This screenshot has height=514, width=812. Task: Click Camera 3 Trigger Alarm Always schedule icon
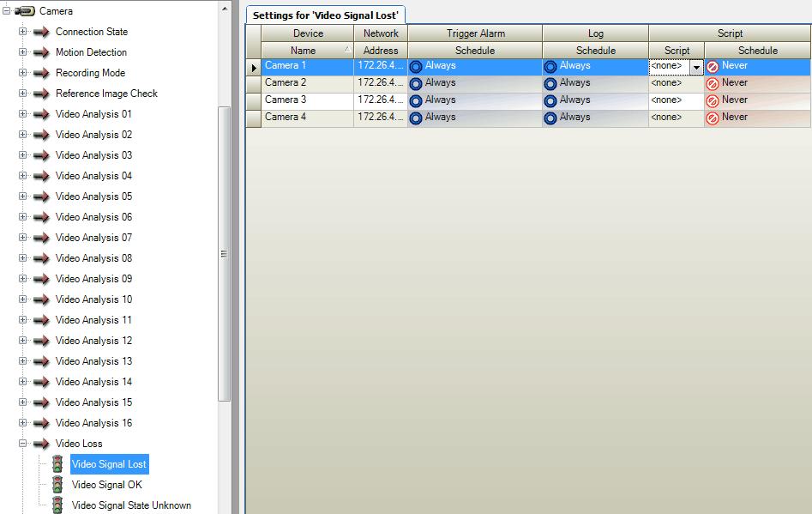point(416,101)
